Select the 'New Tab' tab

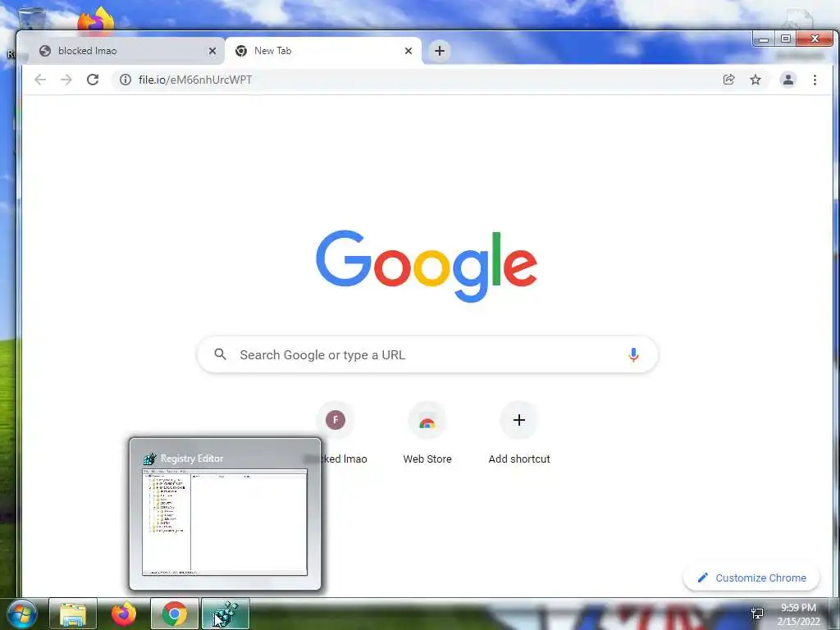323,51
